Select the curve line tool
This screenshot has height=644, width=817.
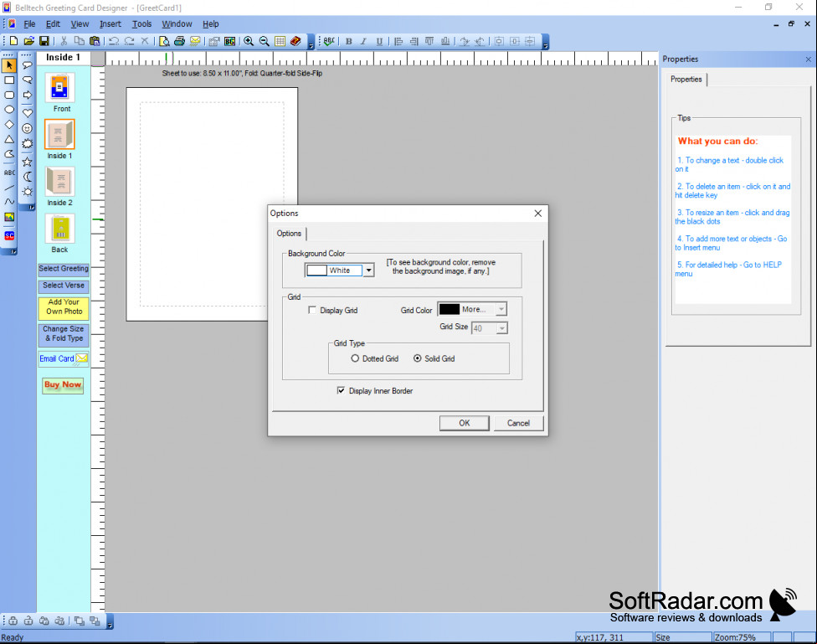(x=9, y=201)
